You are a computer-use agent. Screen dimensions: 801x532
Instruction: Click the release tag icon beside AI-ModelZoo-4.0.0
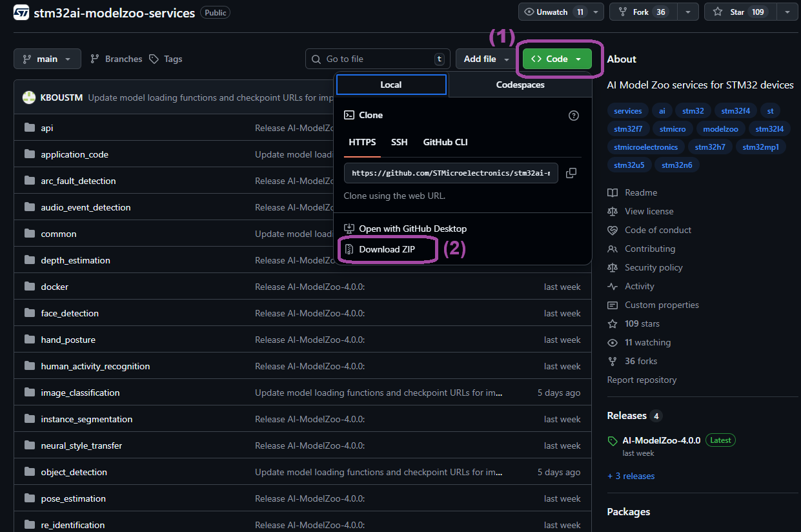pyautogui.click(x=613, y=441)
